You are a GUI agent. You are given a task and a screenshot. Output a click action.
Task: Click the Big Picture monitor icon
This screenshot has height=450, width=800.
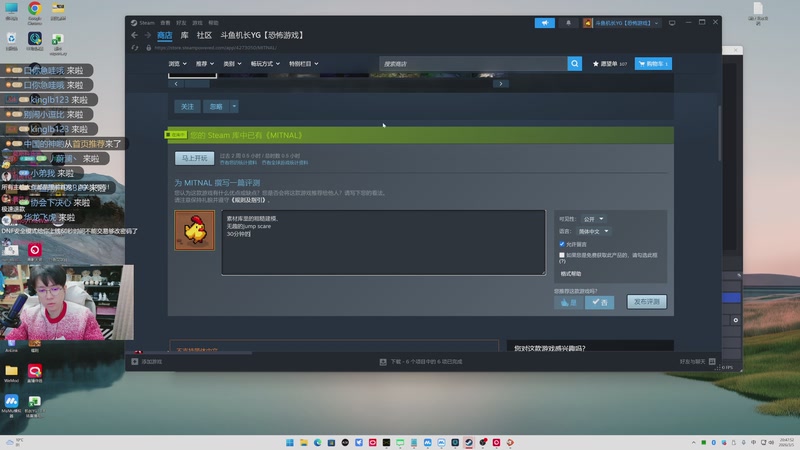(x=672, y=23)
